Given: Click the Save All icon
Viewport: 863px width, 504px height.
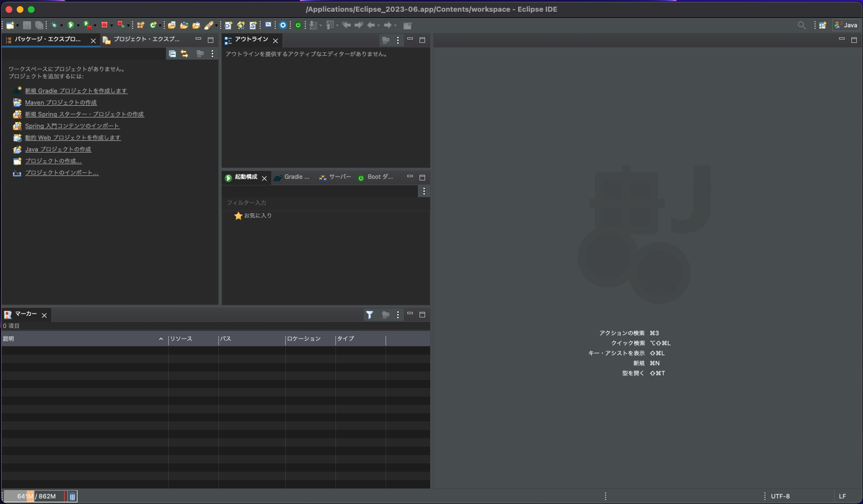Looking at the screenshot, I should click(39, 25).
